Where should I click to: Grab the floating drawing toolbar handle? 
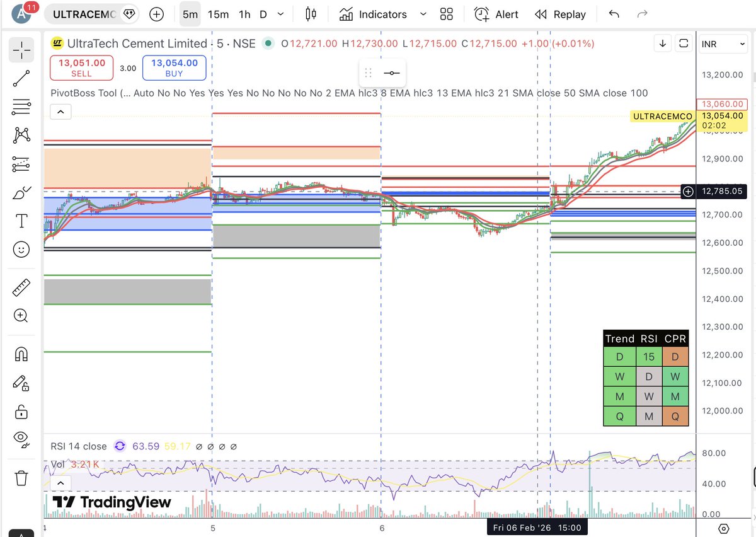[x=369, y=73]
